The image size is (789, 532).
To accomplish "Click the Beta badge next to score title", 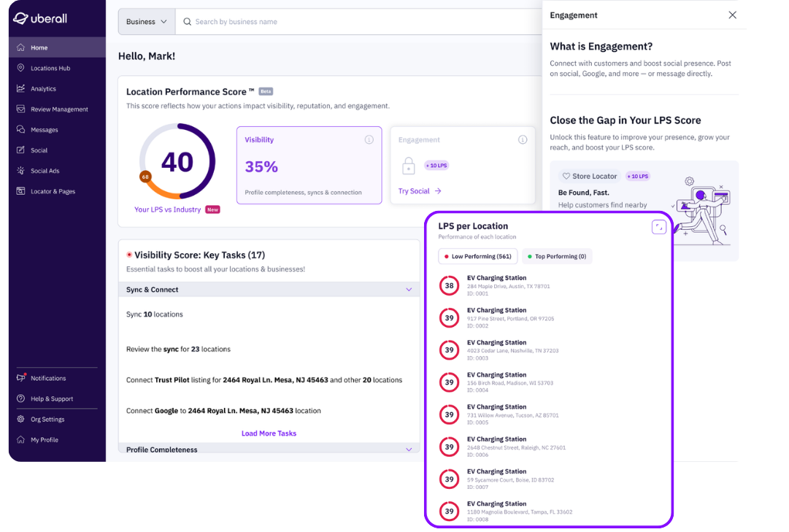I will [266, 91].
